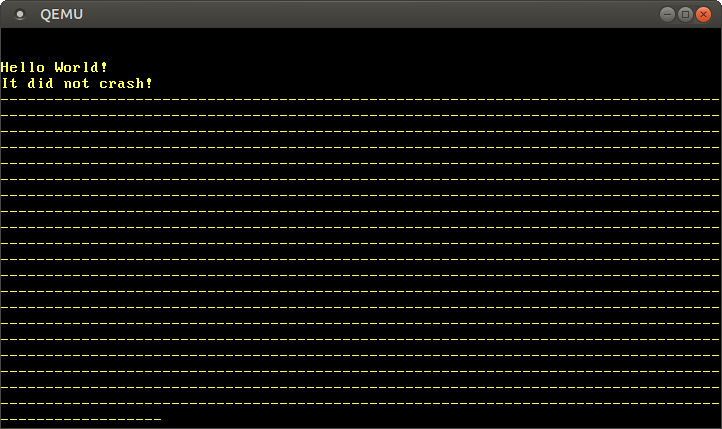The height and width of the screenshot is (429, 722).
Task: Close the QEMU window
Action: tap(703, 14)
